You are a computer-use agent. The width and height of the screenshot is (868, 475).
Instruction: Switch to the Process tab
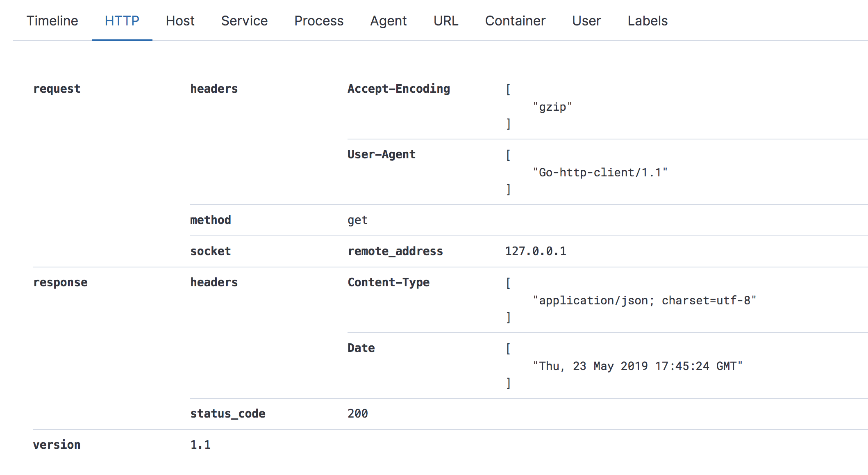[319, 21]
